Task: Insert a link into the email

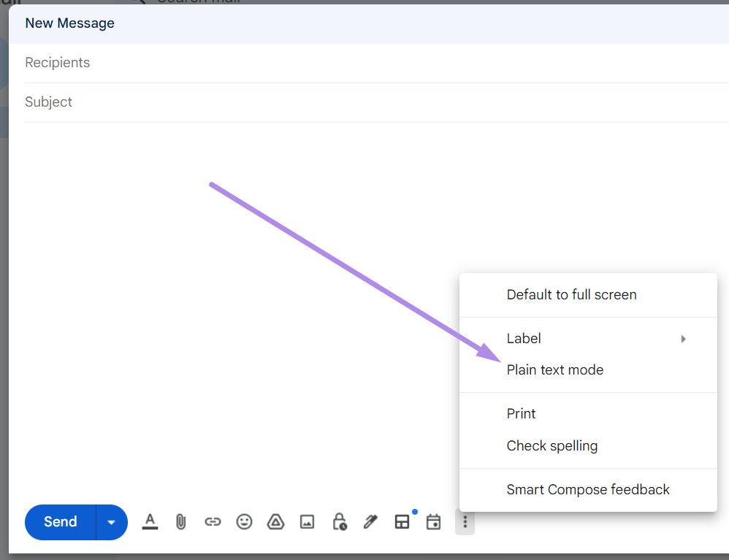Action: [x=213, y=522]
